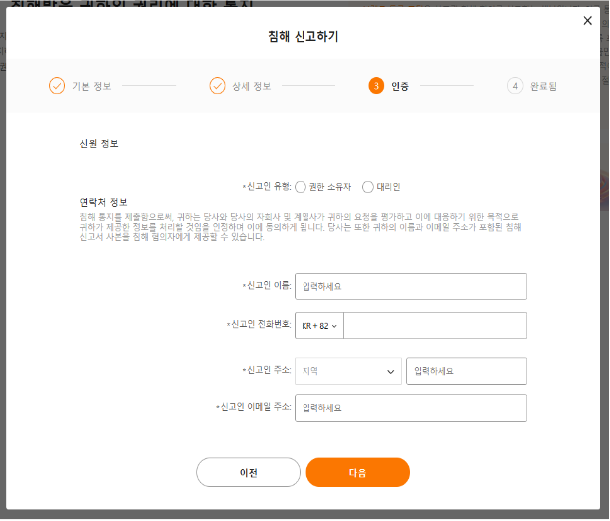Select the 권한 소유자 radio button
The width and height of the screenshot is (610, 521).
click(301, 187)
